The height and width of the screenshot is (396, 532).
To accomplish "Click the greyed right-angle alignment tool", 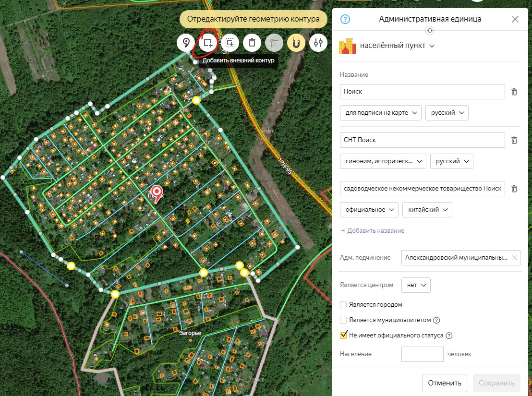I will point(274,43).
